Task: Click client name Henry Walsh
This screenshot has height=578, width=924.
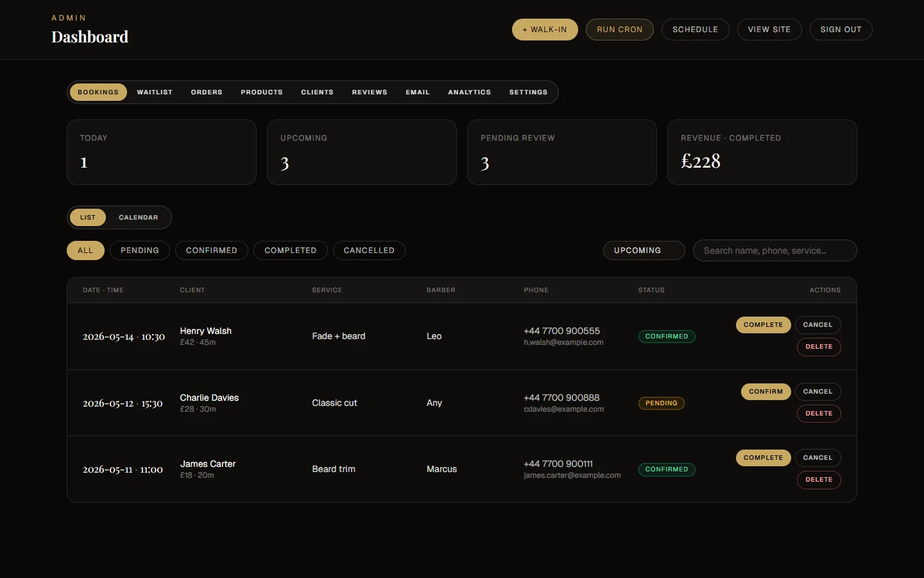Action: point(206,331)
